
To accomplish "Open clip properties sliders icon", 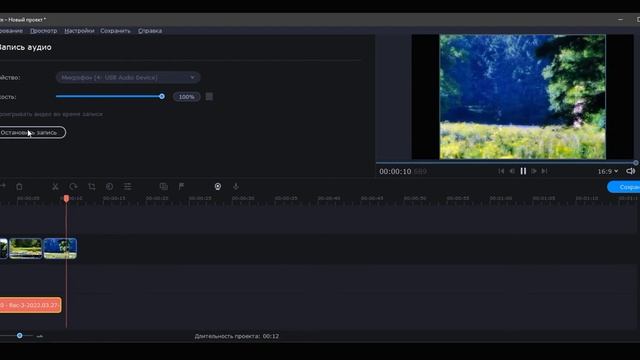I will 127,187.
